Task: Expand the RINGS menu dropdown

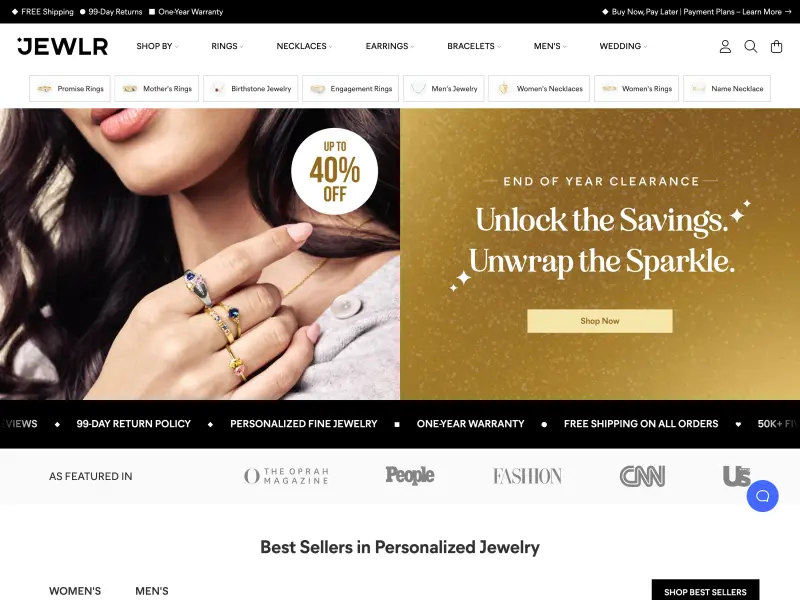Action: 227,46
